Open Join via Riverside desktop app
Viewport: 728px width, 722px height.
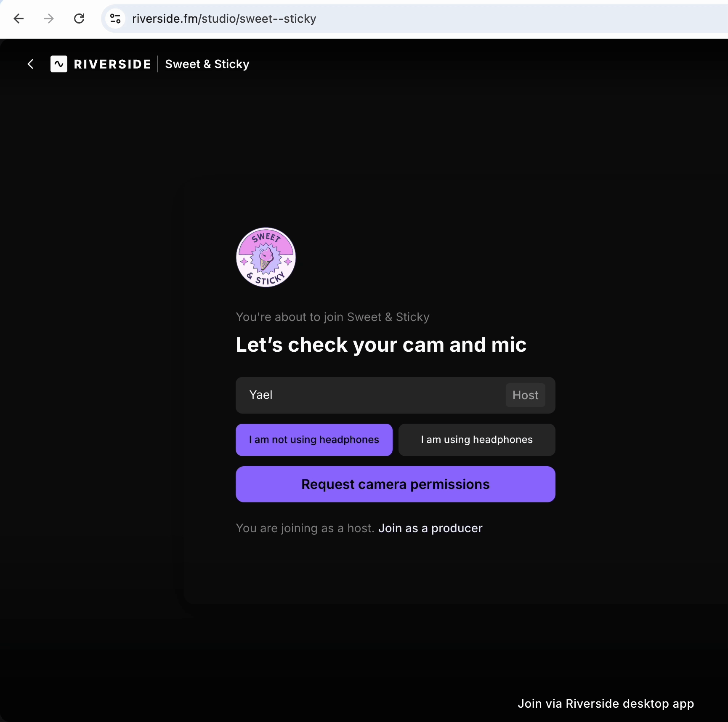pos(606,703)
